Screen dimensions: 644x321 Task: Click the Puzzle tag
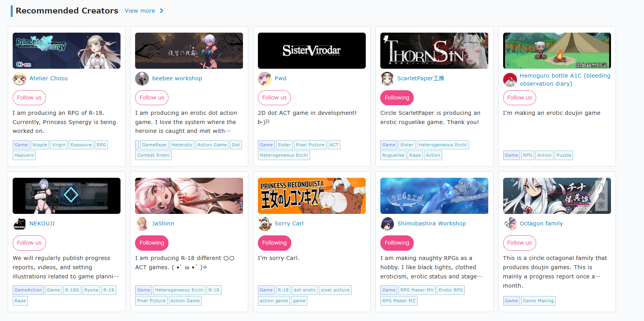pos(564,155)
